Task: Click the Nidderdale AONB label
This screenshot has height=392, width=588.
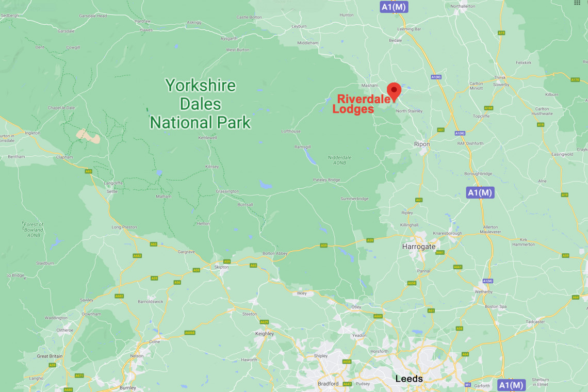Action: (x=339, y=160)
